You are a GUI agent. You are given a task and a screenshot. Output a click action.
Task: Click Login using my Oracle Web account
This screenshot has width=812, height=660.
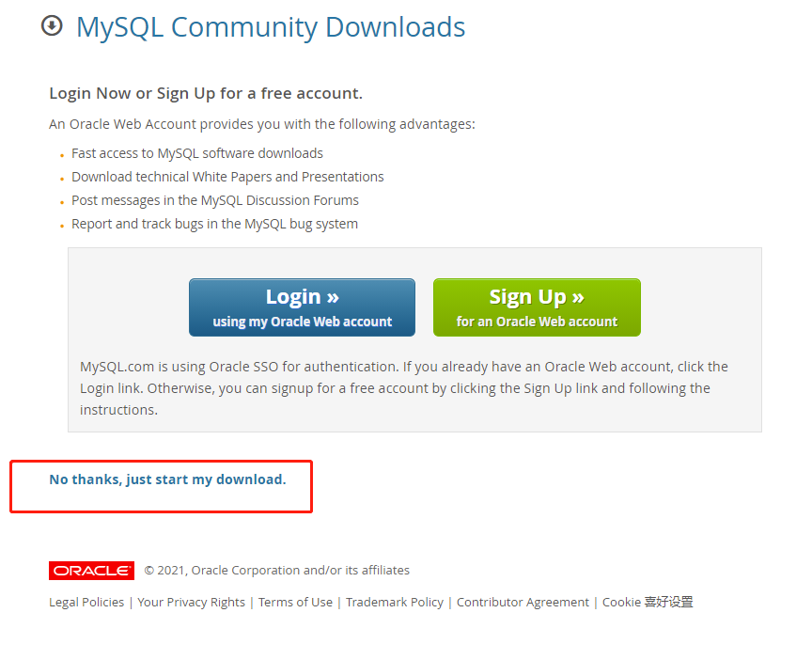pyautogui.click(x=302, y=307)
